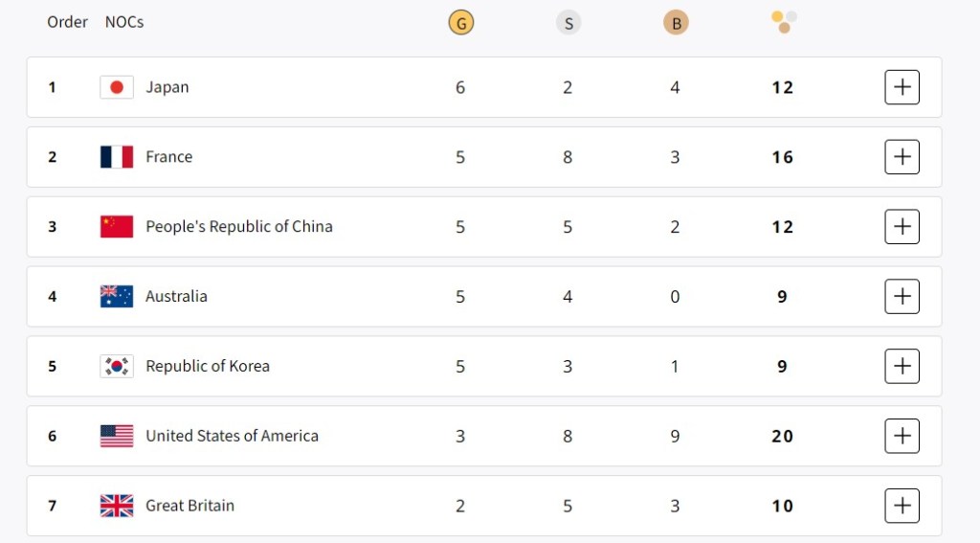Click the Order column header
This screenshot has height=543, width=980.
coord(67,21)
